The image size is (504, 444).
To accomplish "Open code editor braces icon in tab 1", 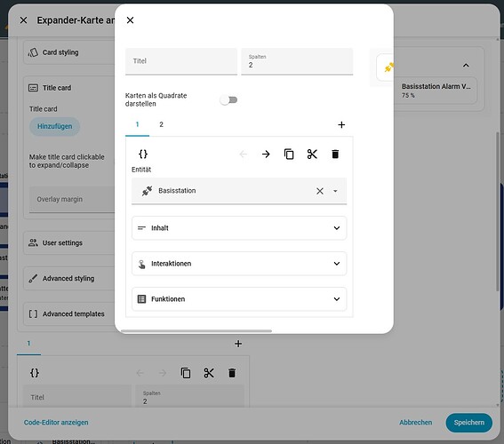I will point(143,155).
